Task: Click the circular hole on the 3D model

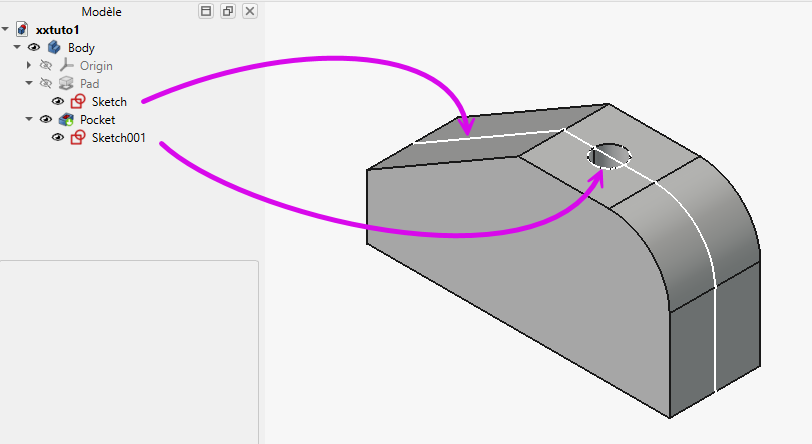Action: pyautogui.click(x=610, y=156)
